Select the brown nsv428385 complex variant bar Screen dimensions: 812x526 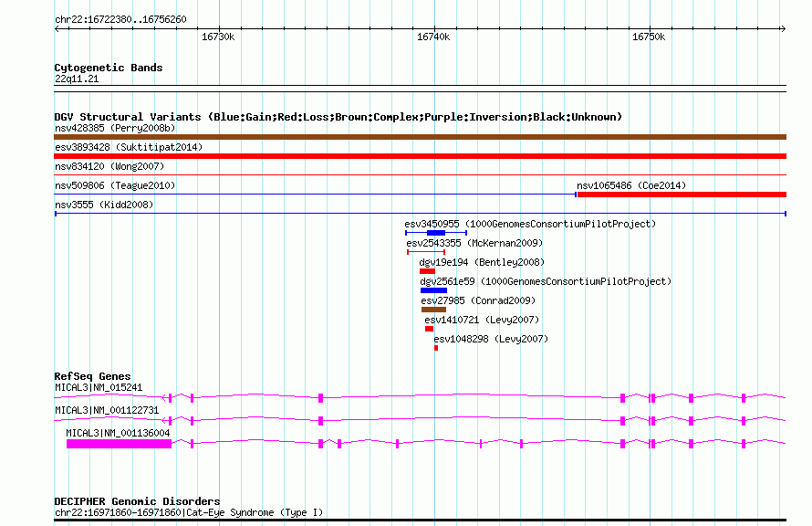420,137
